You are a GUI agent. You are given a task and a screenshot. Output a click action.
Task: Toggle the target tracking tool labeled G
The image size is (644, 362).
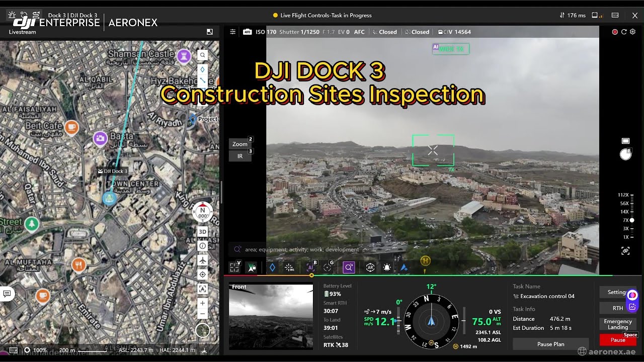tap(328, 267)
